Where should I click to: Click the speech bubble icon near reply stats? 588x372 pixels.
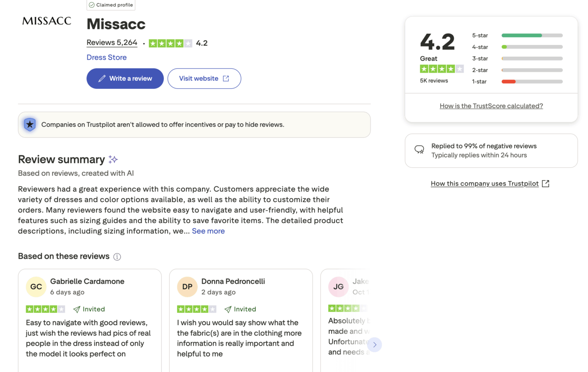(x=419, y=150)
